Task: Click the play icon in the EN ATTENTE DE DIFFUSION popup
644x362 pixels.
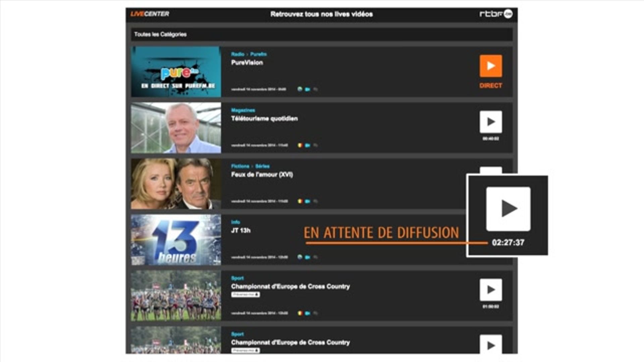Action: 508,208
